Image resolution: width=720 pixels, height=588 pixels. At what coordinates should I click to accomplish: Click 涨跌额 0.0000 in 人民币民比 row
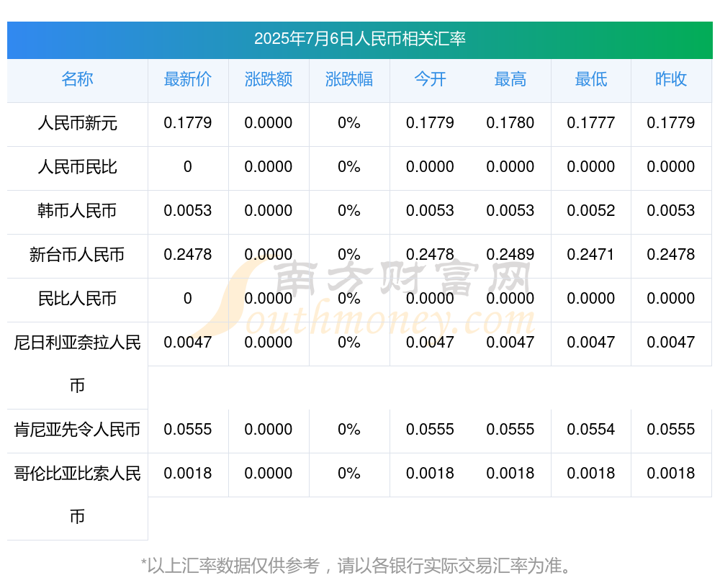click(x=269, y=167)
